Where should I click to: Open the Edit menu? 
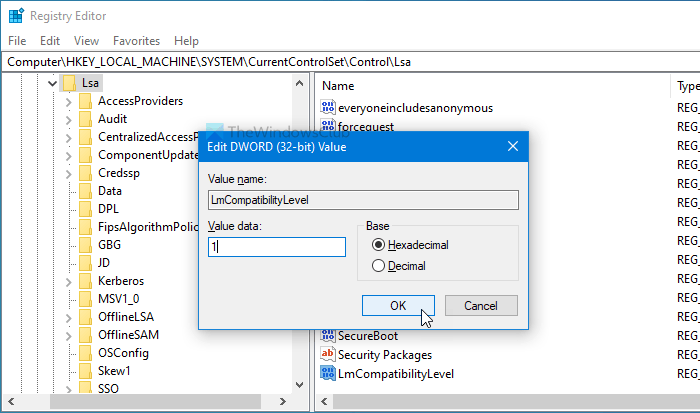click(x=50, y=41)
